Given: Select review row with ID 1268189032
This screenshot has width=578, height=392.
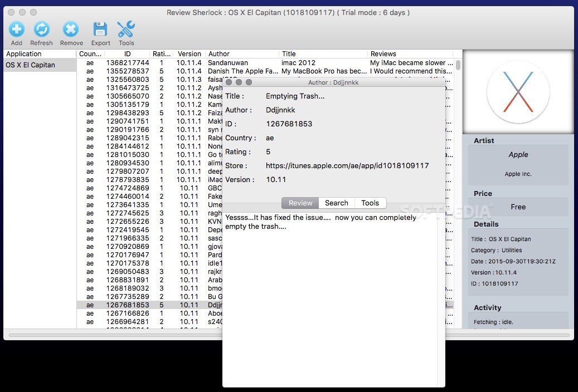Looking at the screenshot, I should [x=149, y=288].
